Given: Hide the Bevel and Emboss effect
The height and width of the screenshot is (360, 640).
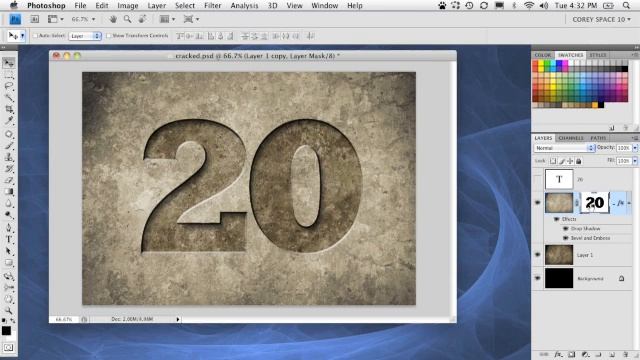Looking at the screenshot, I should point(566,238).
